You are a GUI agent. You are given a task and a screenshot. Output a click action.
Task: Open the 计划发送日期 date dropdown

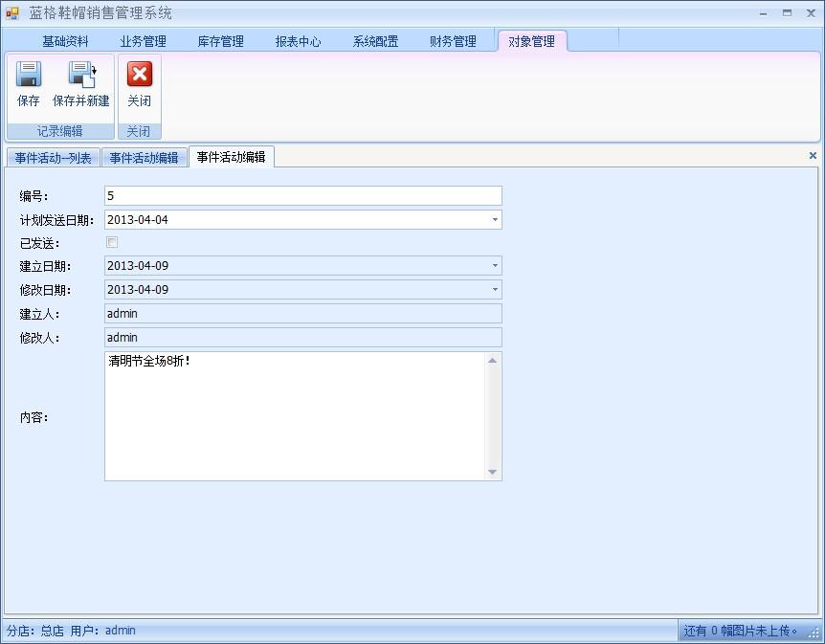[495, 218]
